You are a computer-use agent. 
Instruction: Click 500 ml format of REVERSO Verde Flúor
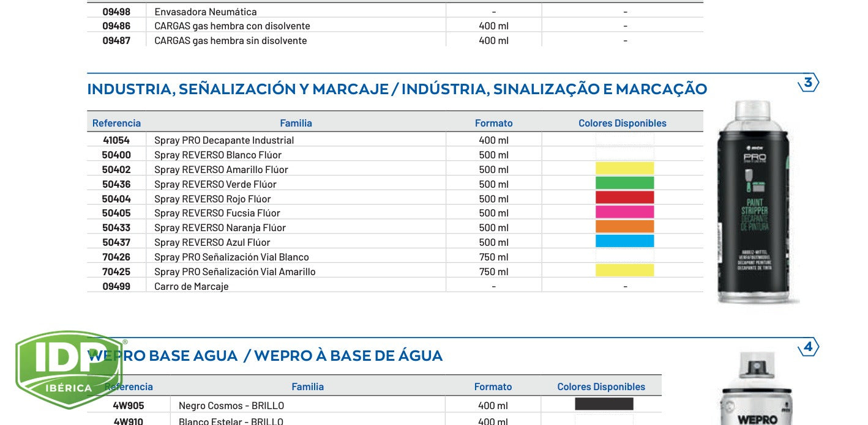493,184
